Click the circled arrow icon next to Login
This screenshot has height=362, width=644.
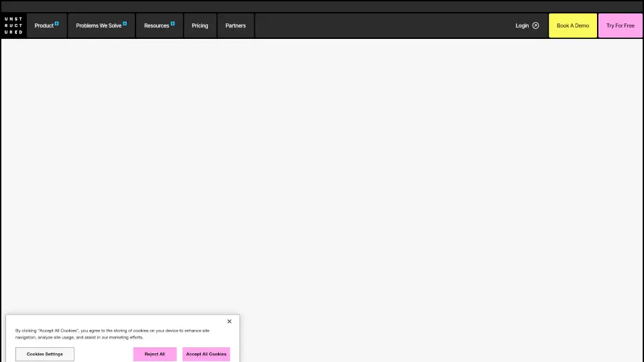535,25
